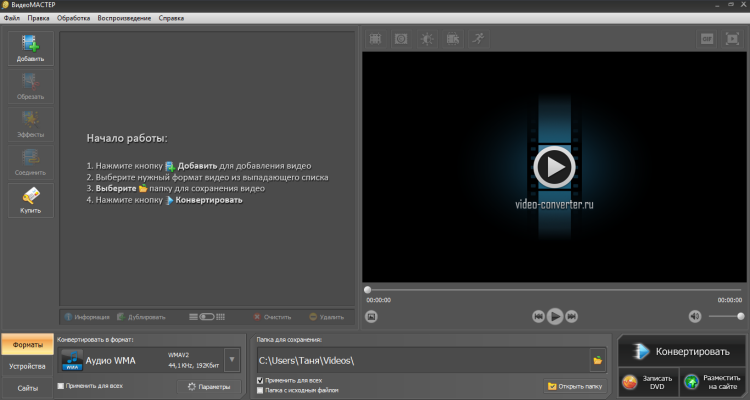Image resolution: width=750 pixels, height=400 pixels.
Task: Click the Удалить button
Action: tap(326, 317)
